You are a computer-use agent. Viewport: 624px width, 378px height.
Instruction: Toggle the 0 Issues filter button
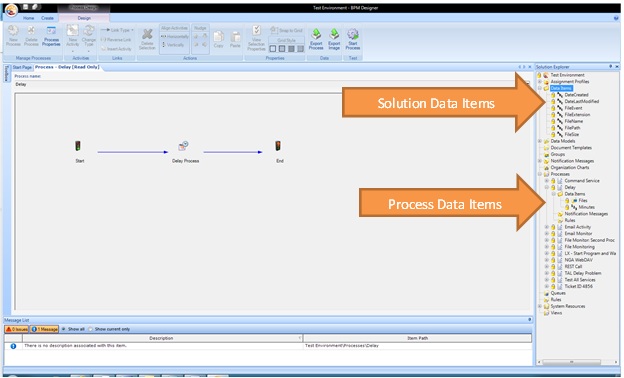tap(17, 329)
